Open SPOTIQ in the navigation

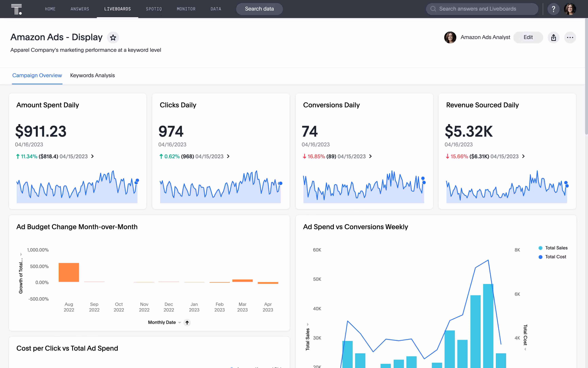pyautogui.click(x=154, y=9)
